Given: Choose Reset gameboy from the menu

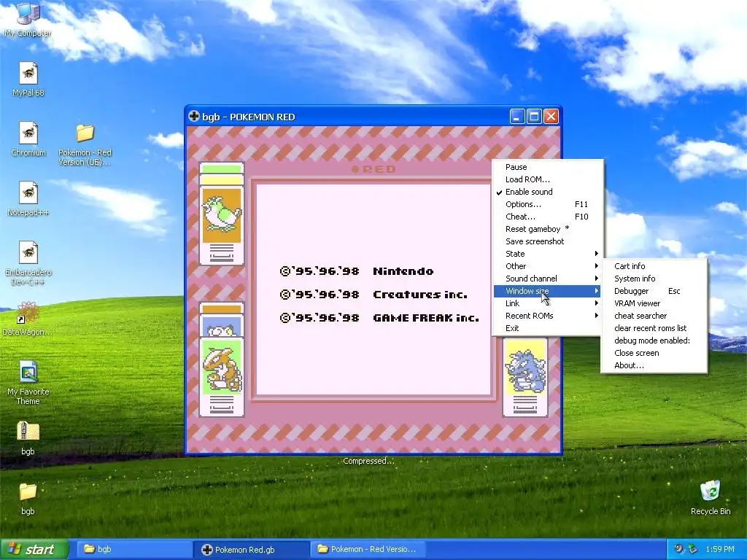Looking at the screenshot, I should [547, 229].
